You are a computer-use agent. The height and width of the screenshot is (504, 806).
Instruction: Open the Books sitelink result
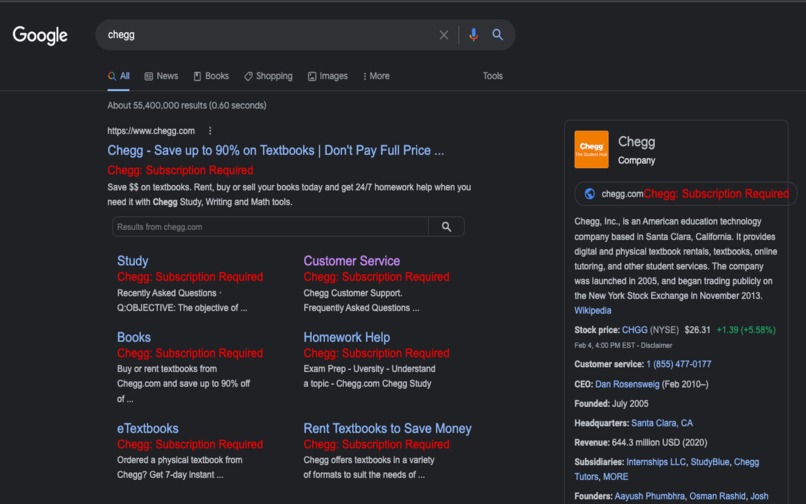tap(134, 337)
